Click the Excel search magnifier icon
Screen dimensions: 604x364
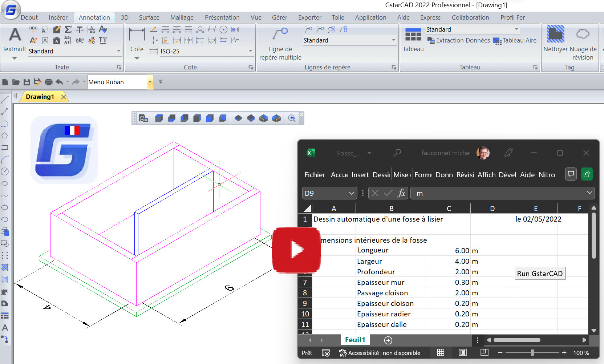[397, 153]
